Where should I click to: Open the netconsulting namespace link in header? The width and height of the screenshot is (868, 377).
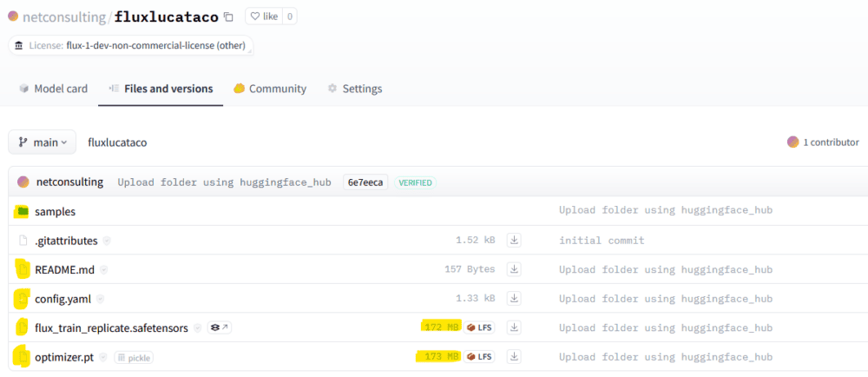click(64, 17)
